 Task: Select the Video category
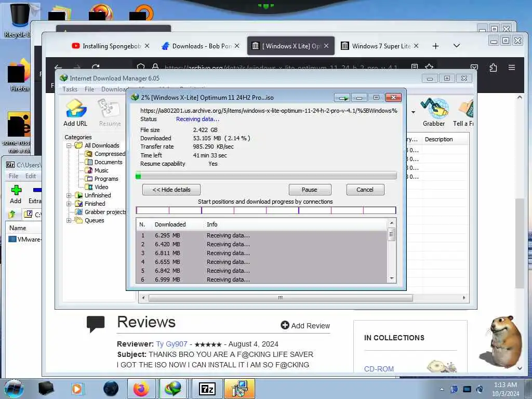click(x=97, y=187)
